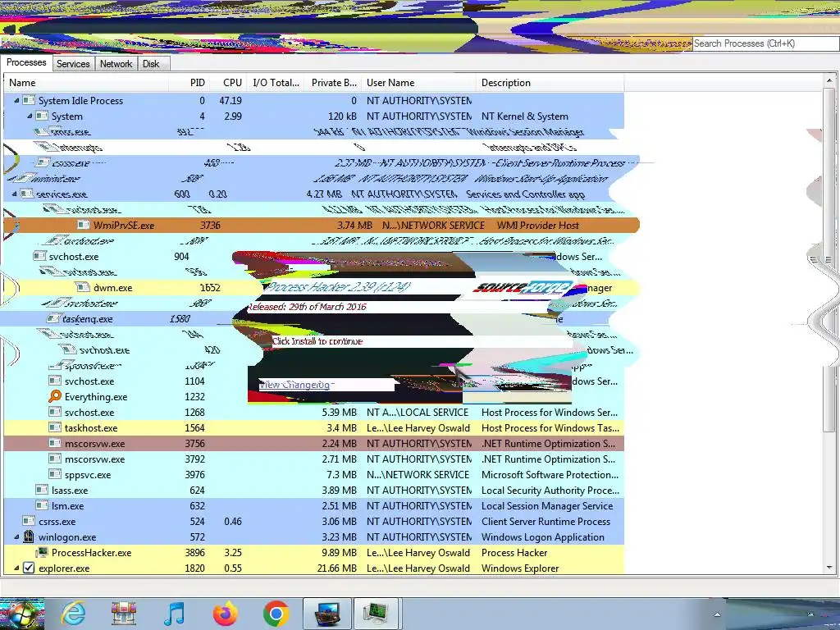Launch Firefox from the taskbar
The image size is (840, 630).
pyautogui.click(x=225, y=614)
